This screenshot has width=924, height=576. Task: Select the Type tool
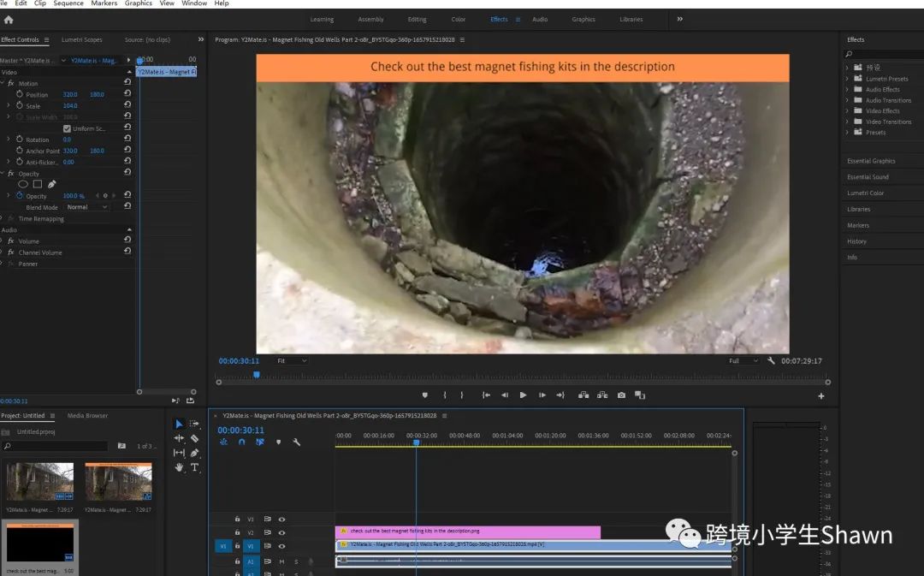[x=195, y=467]
